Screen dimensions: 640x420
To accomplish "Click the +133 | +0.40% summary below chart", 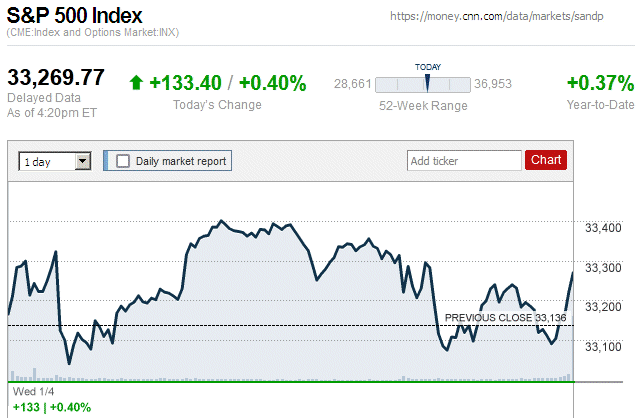I will [51, 407].
